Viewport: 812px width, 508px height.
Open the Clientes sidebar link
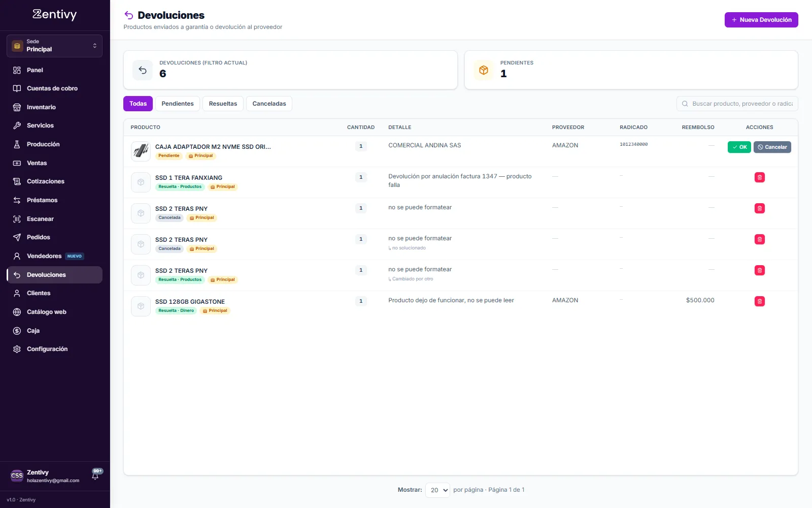(x=54, y=293)
